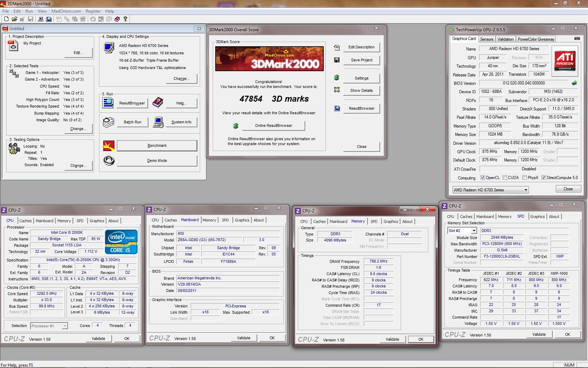Click the purple help book toolbar icon

[x=117, y=19]
